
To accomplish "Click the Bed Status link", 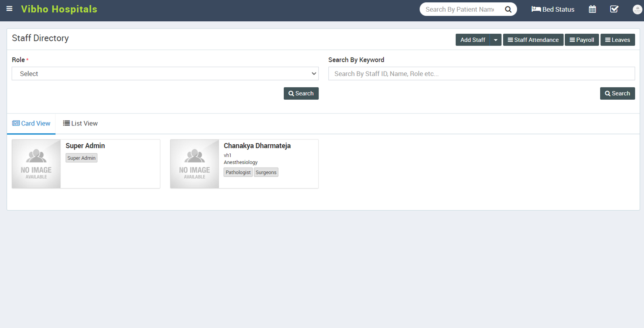I will click(553, 9).
